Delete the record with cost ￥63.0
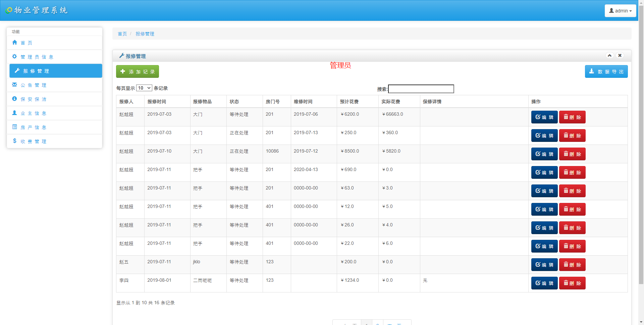Viewport: 644px width, 325px height. [572, 191]
